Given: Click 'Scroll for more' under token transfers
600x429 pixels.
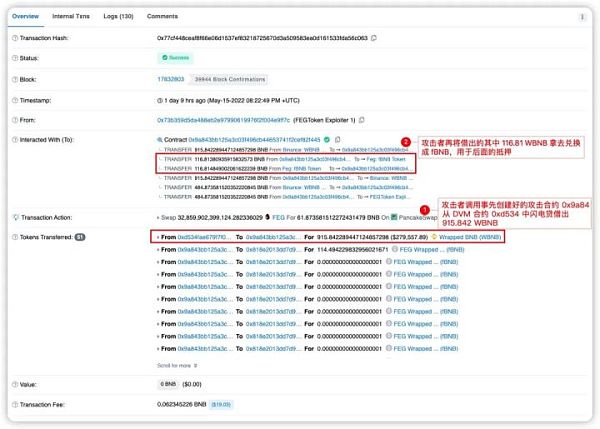Looking at the screenshot, I should pyautogui.click(x=178, y=365).
